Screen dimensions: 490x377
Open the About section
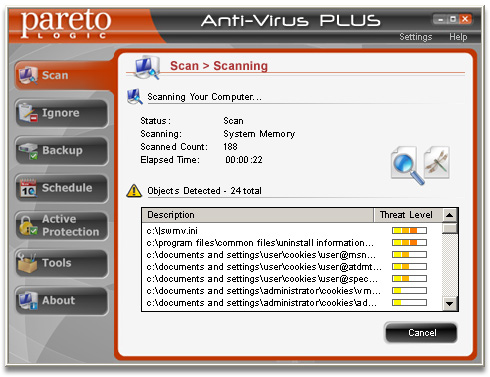[x=62, y=300]
